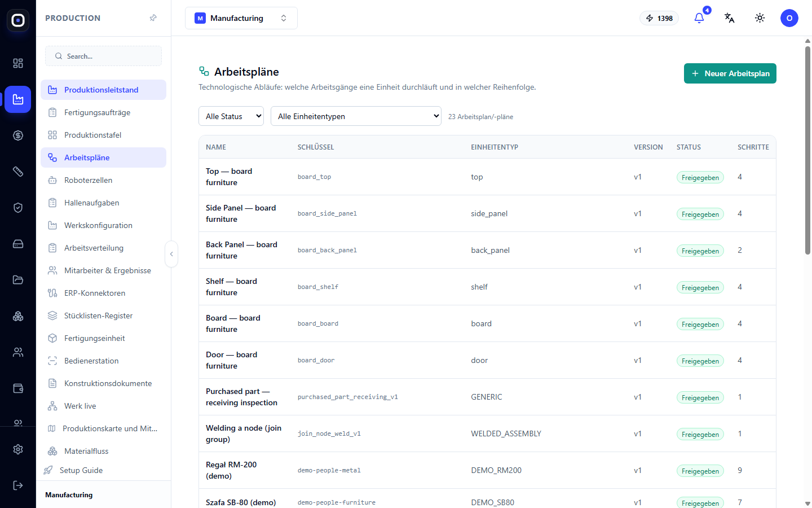Screen dimensions: 812x508
Task: Pin the Production sidebar
Action: click(153, 18)
